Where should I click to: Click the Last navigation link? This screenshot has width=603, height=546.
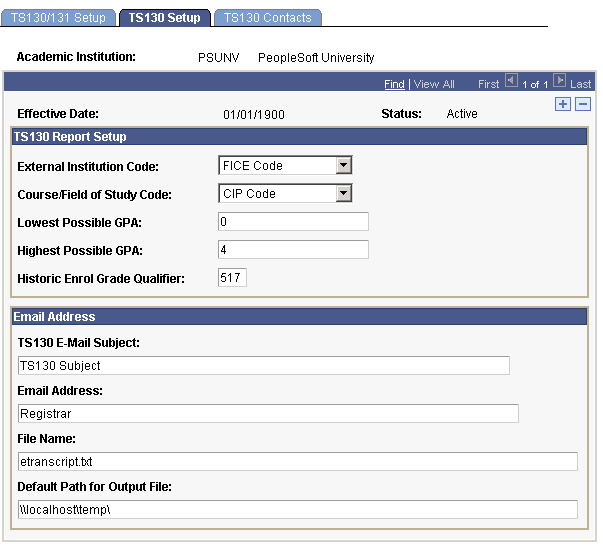pos(580,84)
